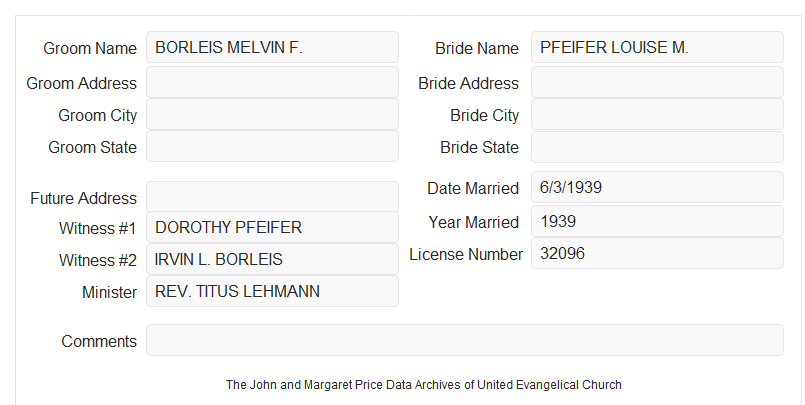This screenshot has width=805, height=405.
Task: Click the Bride Name field
Action: pos(657,47)
